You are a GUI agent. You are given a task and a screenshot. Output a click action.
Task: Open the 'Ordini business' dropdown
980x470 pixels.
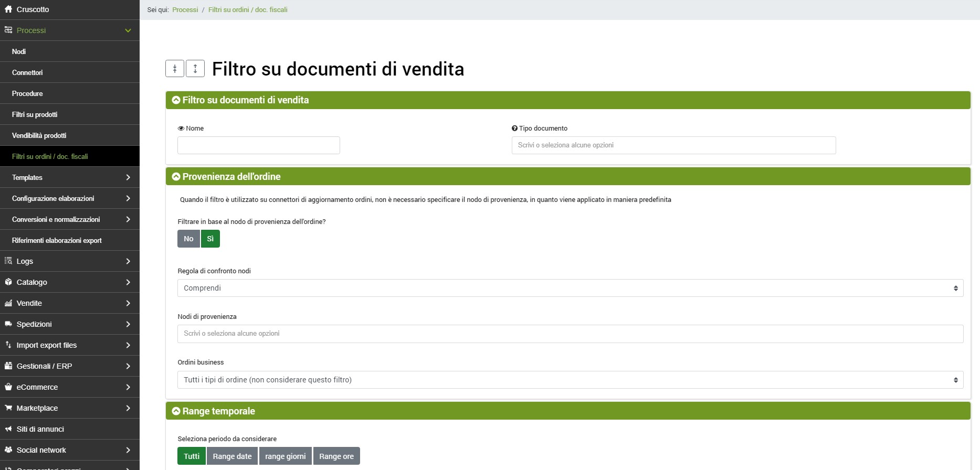[x=570, y=380]
